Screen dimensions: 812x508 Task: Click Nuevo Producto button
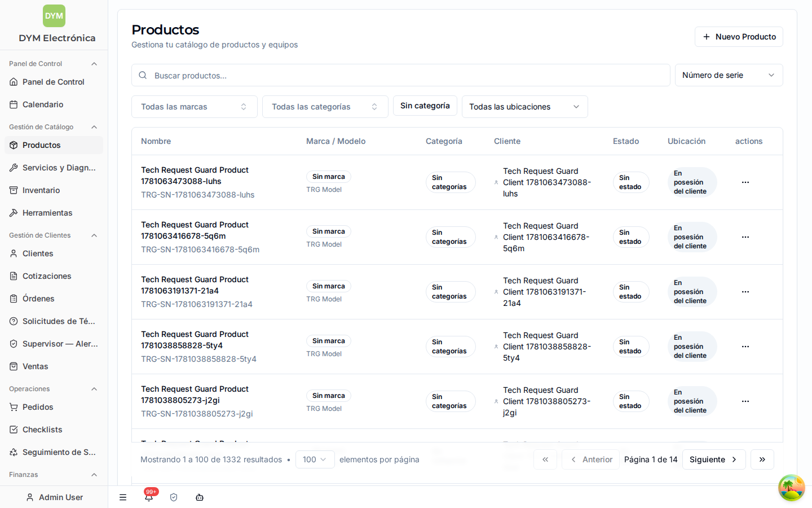(739, 37)
